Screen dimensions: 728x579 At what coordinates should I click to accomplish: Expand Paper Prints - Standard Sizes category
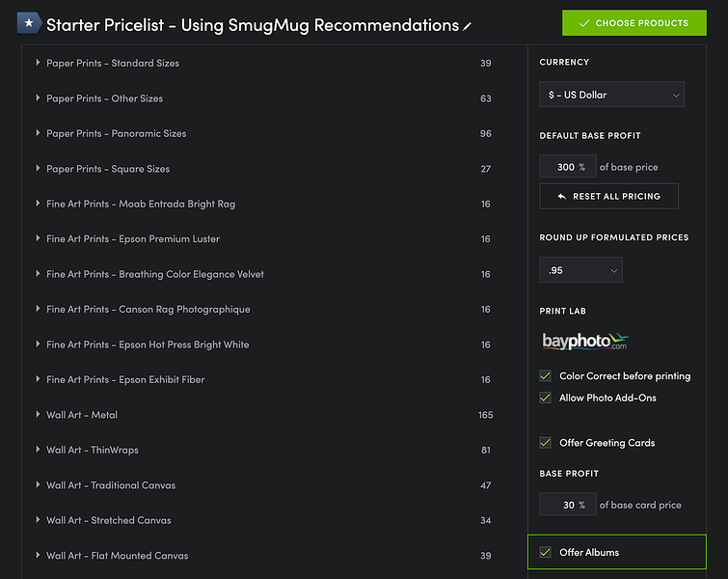[x=38, y=63]
